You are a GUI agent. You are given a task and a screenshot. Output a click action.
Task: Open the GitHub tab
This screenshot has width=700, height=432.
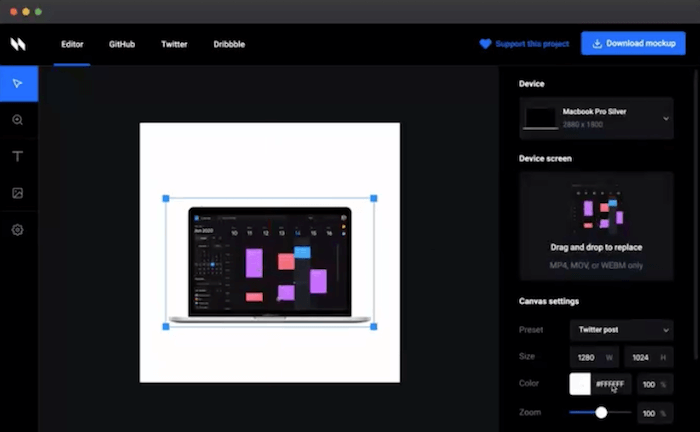(x=122, y=44)
